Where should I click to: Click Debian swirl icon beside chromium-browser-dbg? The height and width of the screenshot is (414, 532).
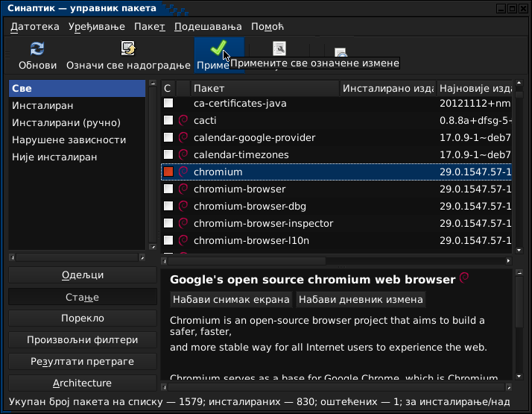183,206
